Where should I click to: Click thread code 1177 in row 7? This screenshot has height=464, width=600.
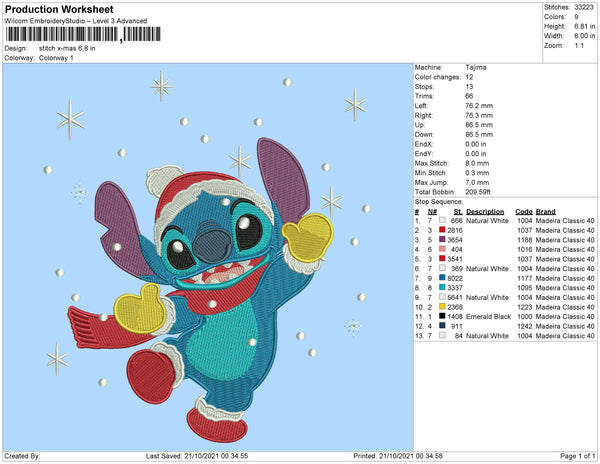pos(525,278)
